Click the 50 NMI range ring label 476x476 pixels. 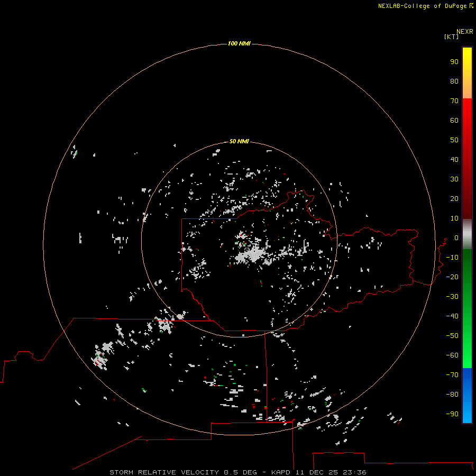(x=239, y=141)
